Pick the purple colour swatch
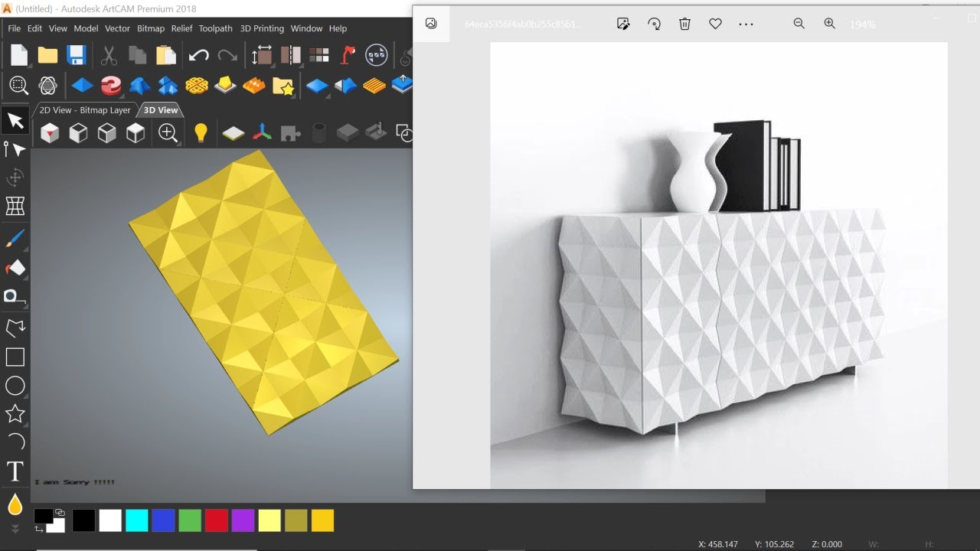The height and width of the screenshot is (551, 980). point(243,520)
